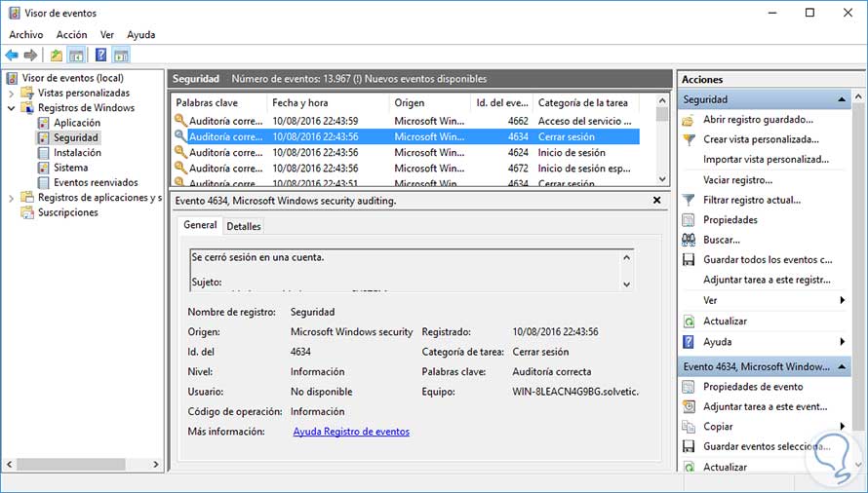This screenshot has height=493, width=868.
Task: Select the event 4672 Inicio de sesión especial row
Action: coord(407,169)
